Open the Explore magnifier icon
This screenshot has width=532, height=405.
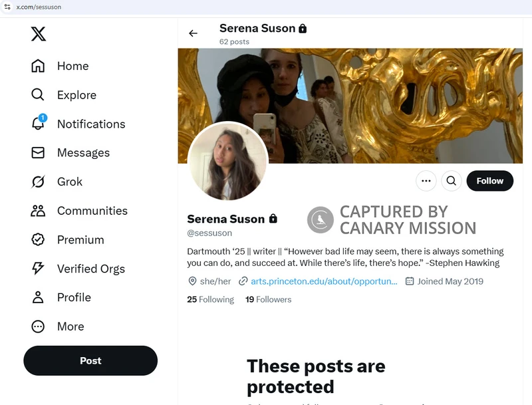point(38,95)
